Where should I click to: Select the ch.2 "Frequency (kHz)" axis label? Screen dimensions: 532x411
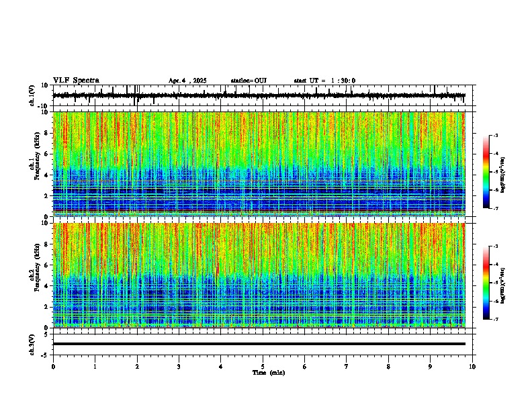37,267
